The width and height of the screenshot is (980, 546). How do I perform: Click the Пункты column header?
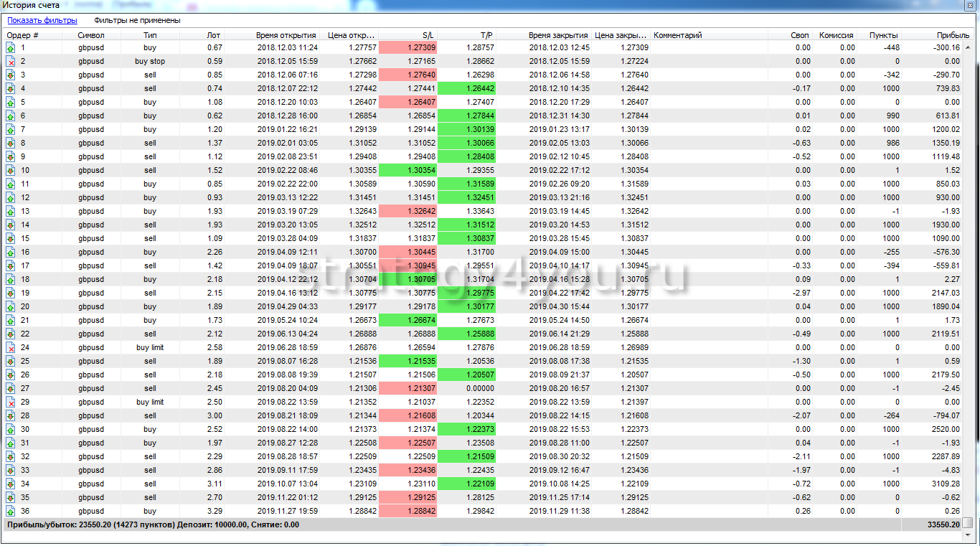[882, 35]
